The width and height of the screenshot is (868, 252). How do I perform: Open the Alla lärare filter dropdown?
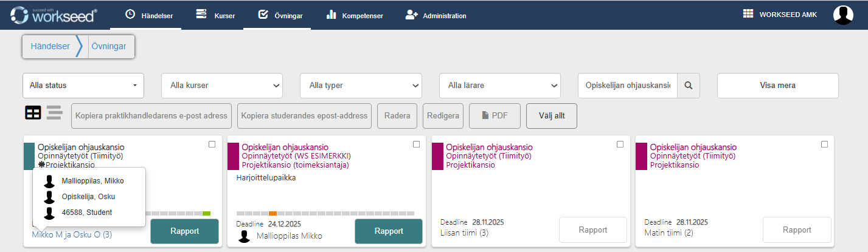[499, 86]
